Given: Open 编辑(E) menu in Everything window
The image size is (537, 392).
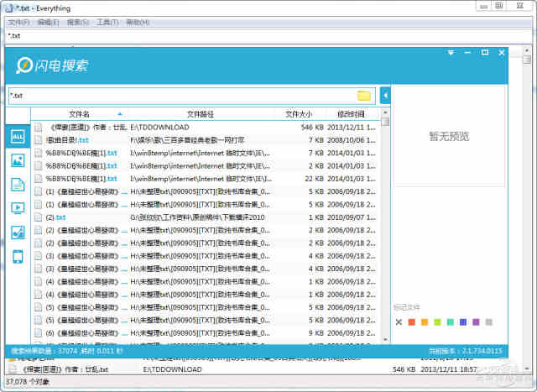Looking at the screenshot, I should coord(49,23).
